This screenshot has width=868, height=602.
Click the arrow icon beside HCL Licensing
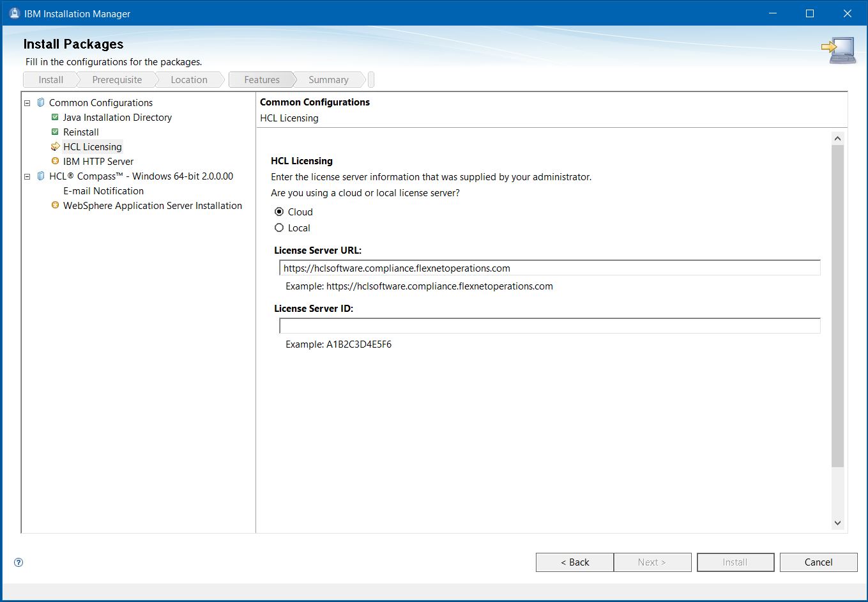55,146
